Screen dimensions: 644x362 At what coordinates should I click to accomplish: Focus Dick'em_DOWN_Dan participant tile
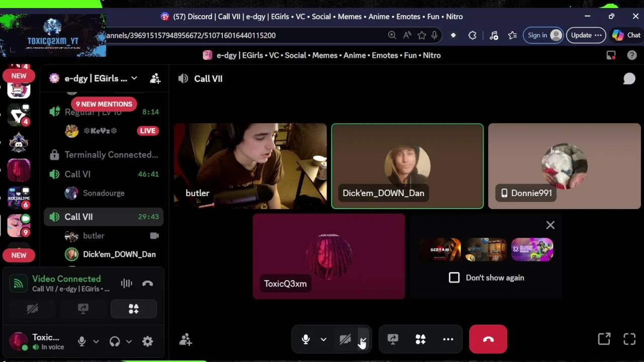coord(408,166)
